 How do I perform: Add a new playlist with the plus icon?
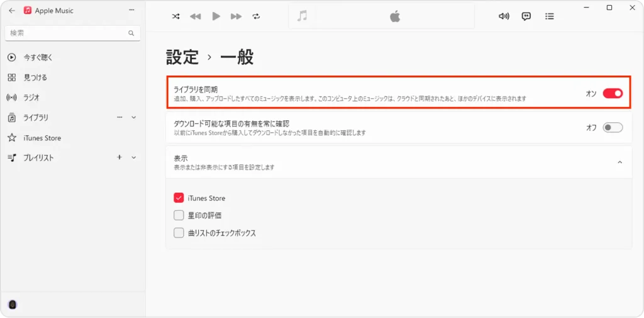tap(119, 157)
